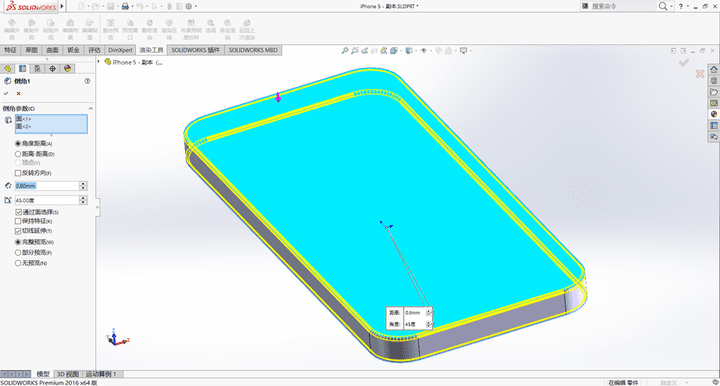
Task: Open Design Library icon in task pane
Action: pos(714,81)
